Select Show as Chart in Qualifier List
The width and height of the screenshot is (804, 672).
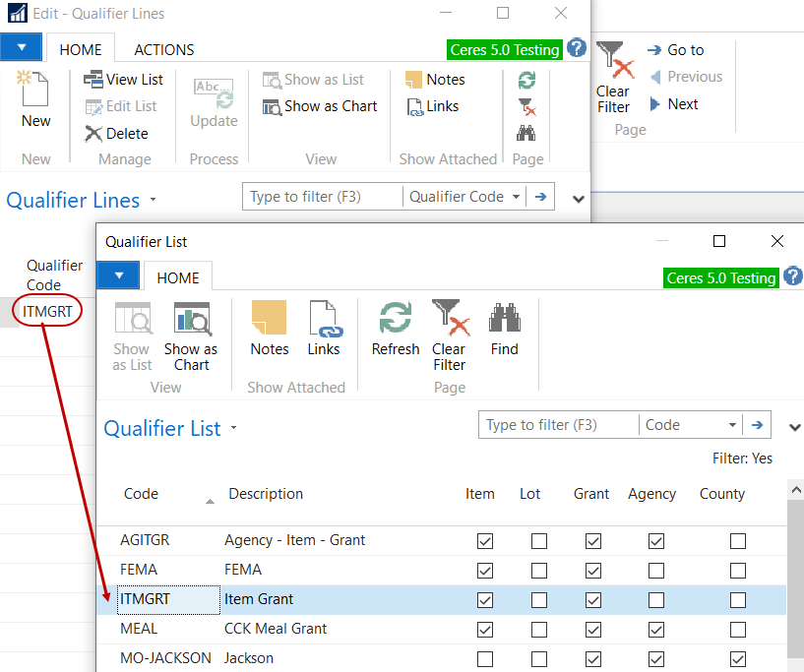191,336
